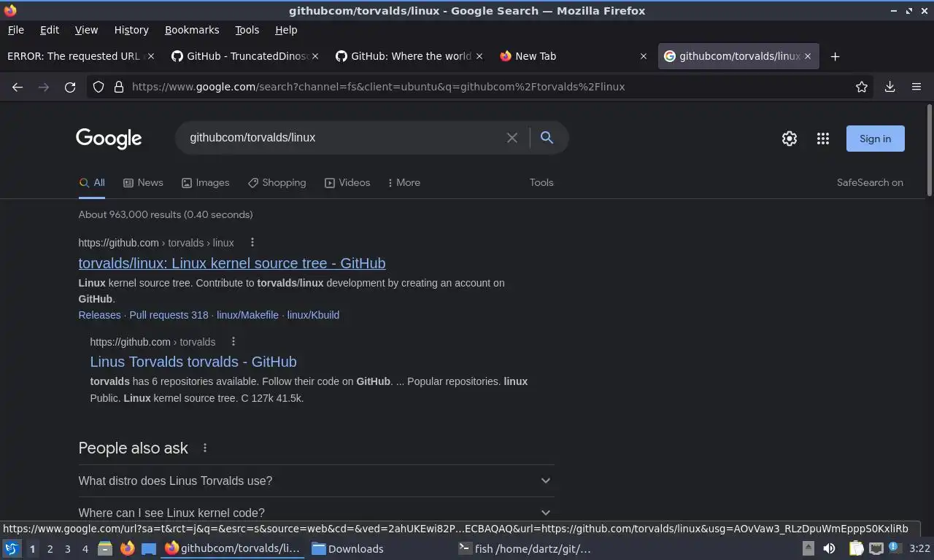
Task: Open the Releases sitelink
Action: 99,315
